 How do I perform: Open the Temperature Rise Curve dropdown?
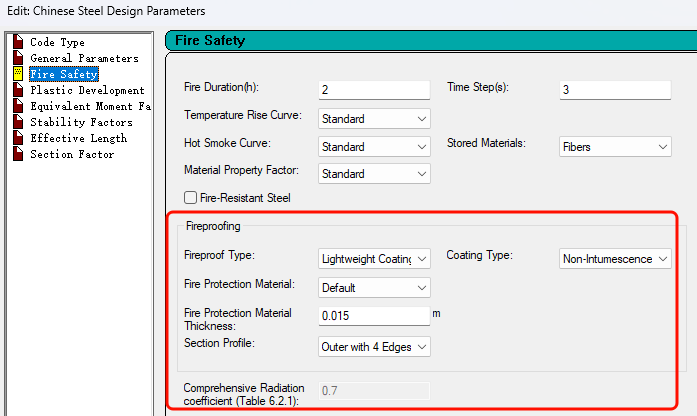tap(374, 119)
